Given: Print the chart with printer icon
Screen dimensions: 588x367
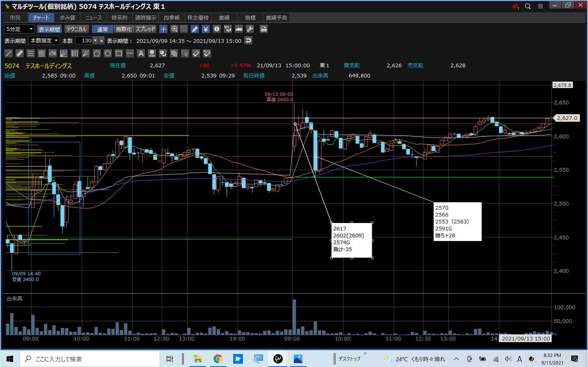Looking at the screenshot, I should click(264, 29).
